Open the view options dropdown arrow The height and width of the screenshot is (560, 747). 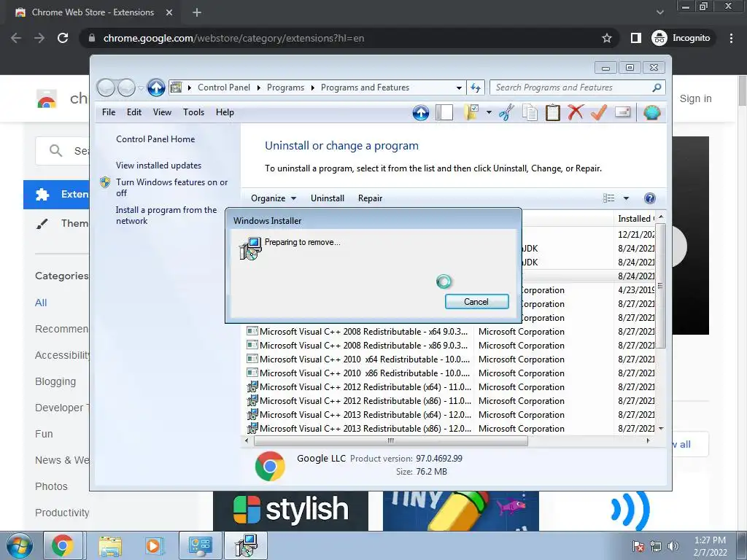tap(626, 198)
